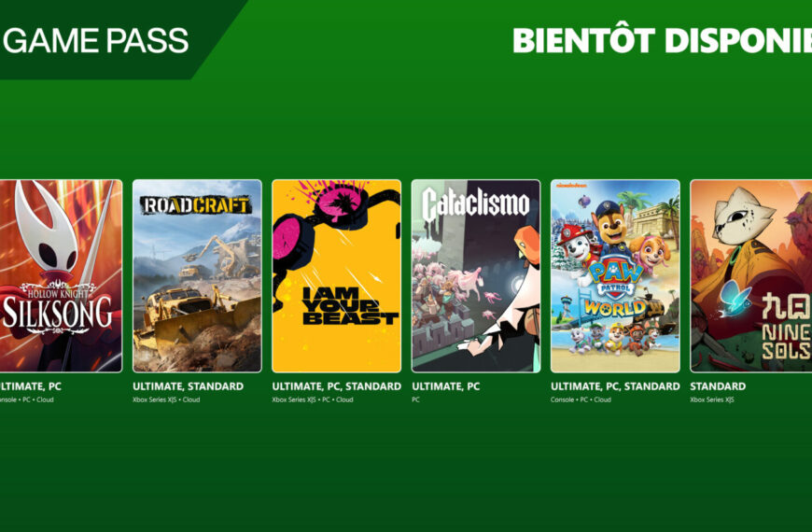The width and height of the screenshot is (812, 532).
Task: Click the I Am Your Beast title text
Action: (350, 305)
